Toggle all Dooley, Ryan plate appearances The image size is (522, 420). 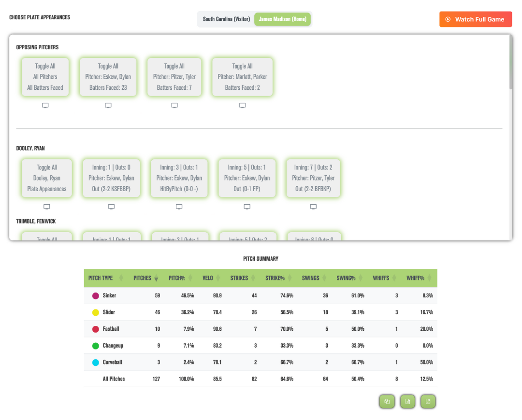[46, 178]
